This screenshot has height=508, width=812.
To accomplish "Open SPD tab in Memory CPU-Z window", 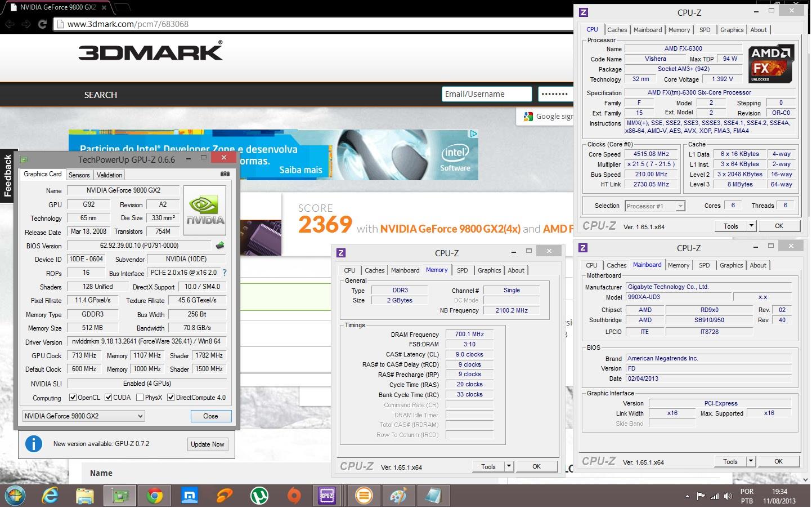I will [x=463, y=270].
